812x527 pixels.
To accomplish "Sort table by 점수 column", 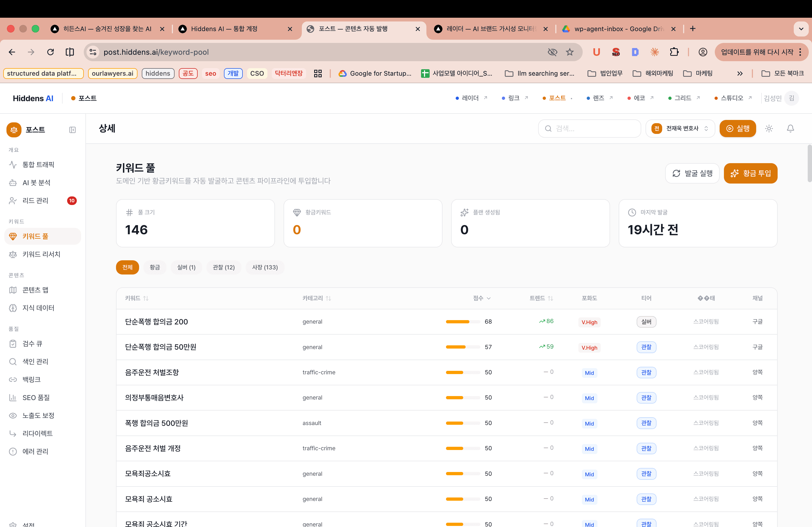I will (482, 298).
